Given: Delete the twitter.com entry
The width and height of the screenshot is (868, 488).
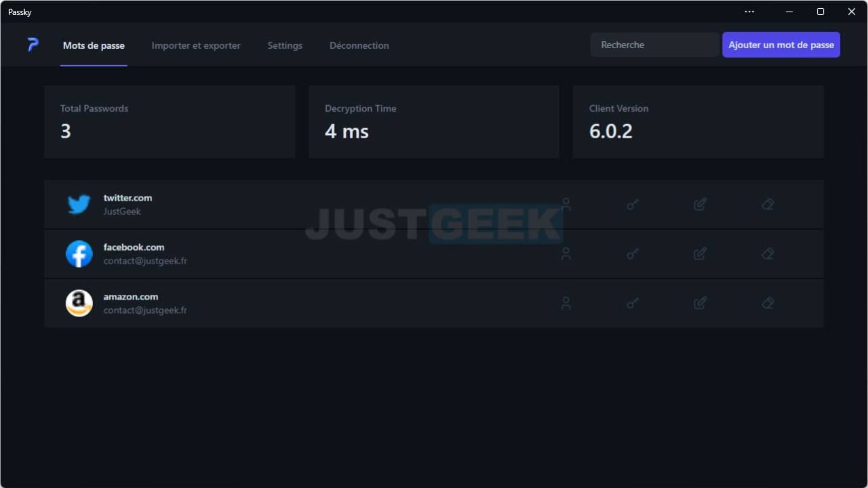Looking at the screenshot, I should tap(768, 204).
